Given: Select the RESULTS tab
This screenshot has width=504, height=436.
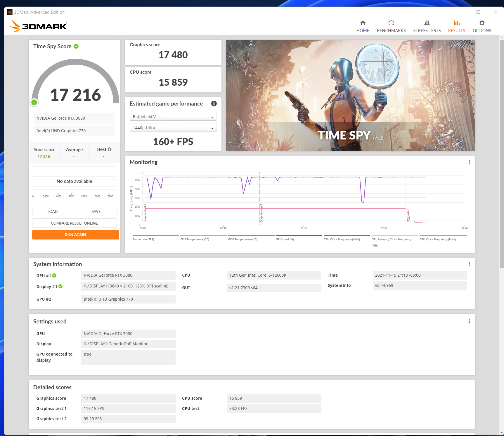Looking at the screenshot, I should click(x=456, y=26).
